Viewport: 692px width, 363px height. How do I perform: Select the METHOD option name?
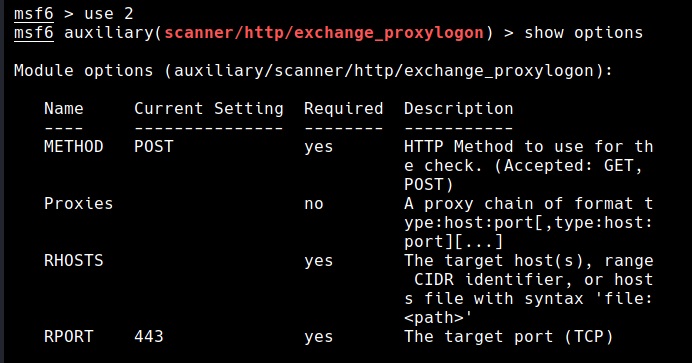74,146
